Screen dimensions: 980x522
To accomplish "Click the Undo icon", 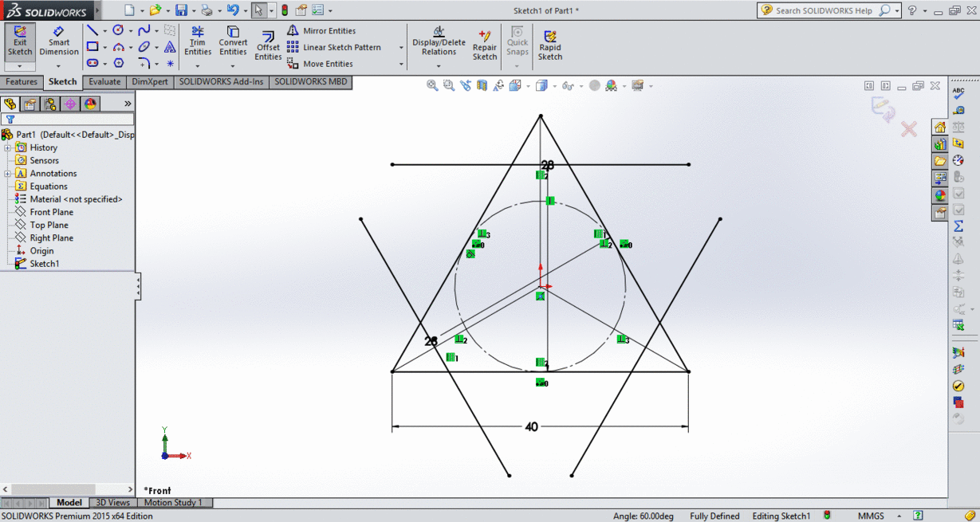I will click(232, 10).
